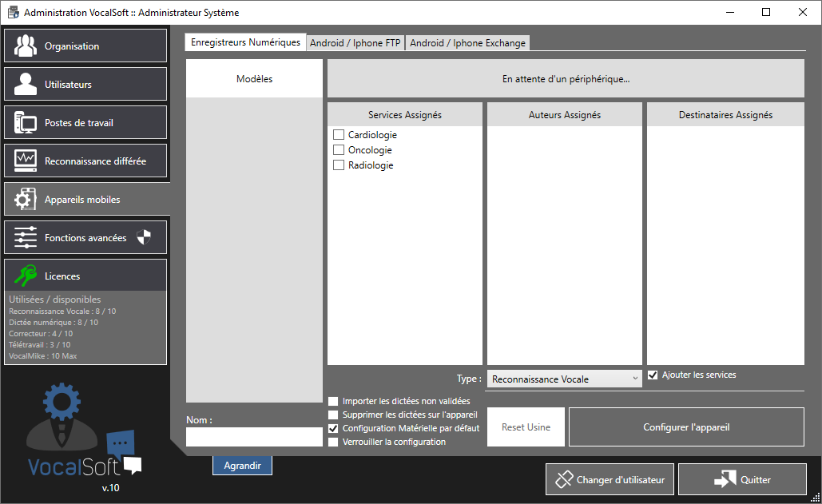
Task: Click the Changer d'utilisateur button
Action: point(610,479)
